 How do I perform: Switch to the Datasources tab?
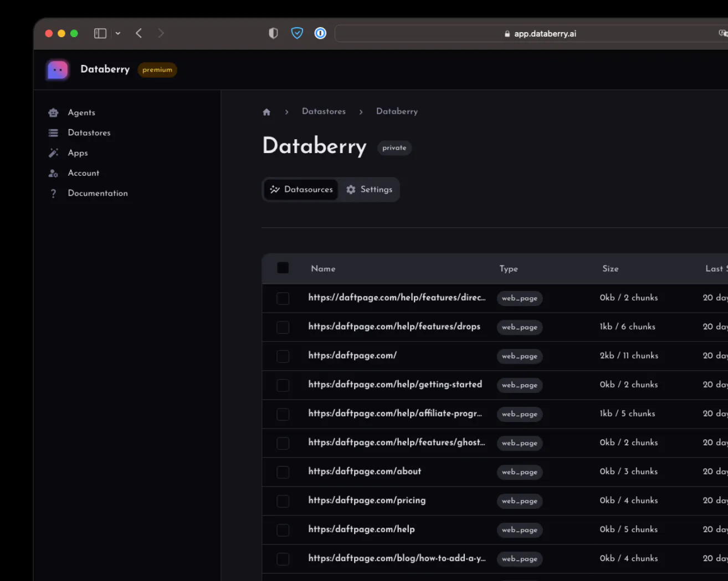(x=301, y=190)
